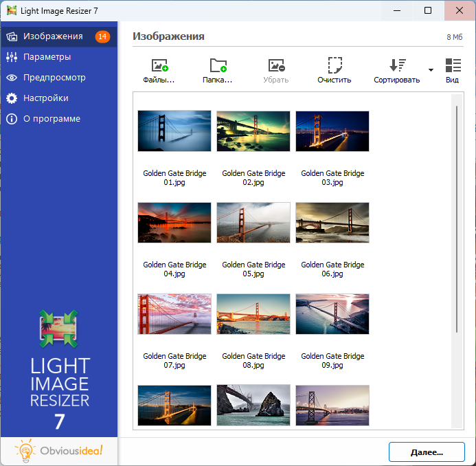476x466 pixels.
Task: Click the Obviousidea logo in the sidebar
Action: pos(59,451)
